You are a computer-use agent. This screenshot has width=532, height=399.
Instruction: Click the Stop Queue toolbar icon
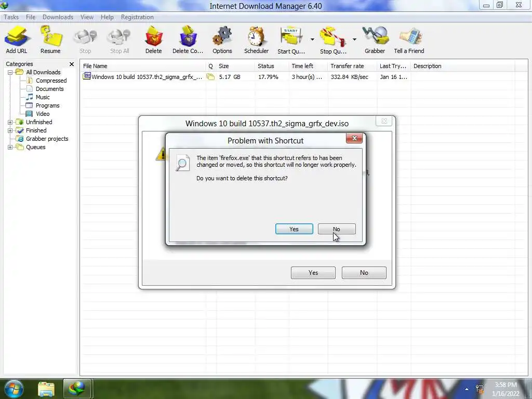tap(333, 40)
